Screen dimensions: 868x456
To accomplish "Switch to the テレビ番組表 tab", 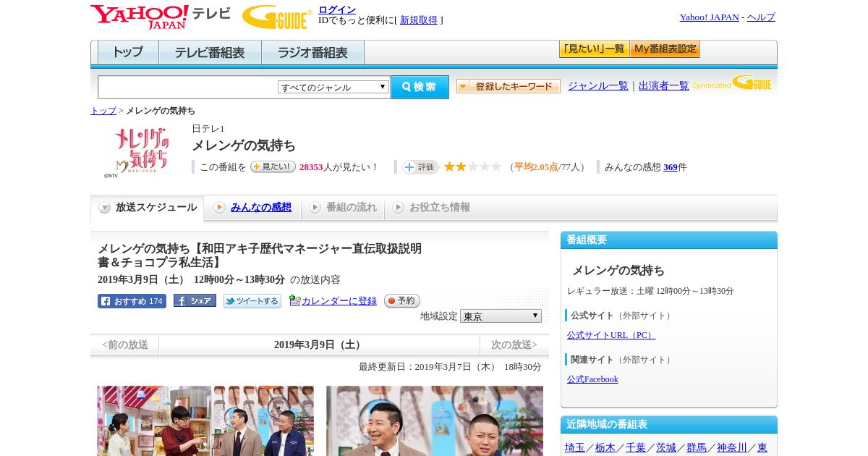I will coord(210,53).
